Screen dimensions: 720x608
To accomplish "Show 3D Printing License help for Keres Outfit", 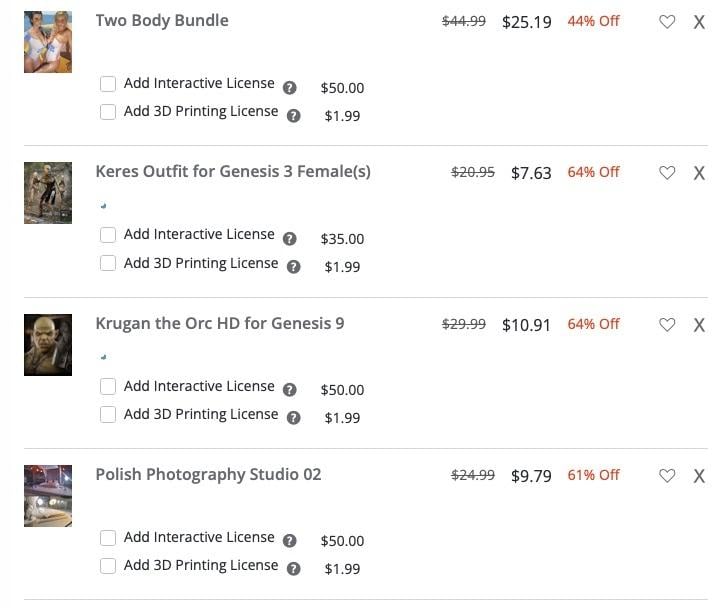I will click(x=294, y=267).
